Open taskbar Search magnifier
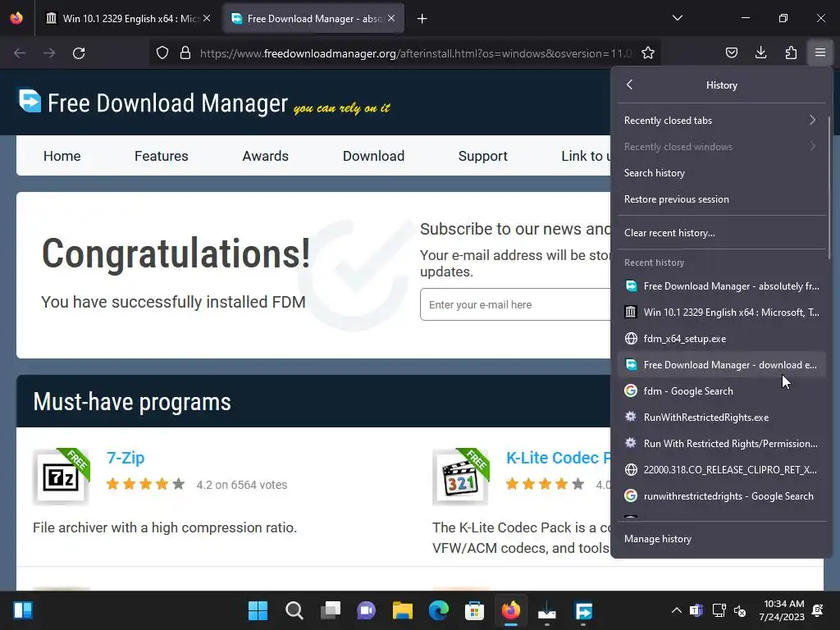 (x=294, y=610)
